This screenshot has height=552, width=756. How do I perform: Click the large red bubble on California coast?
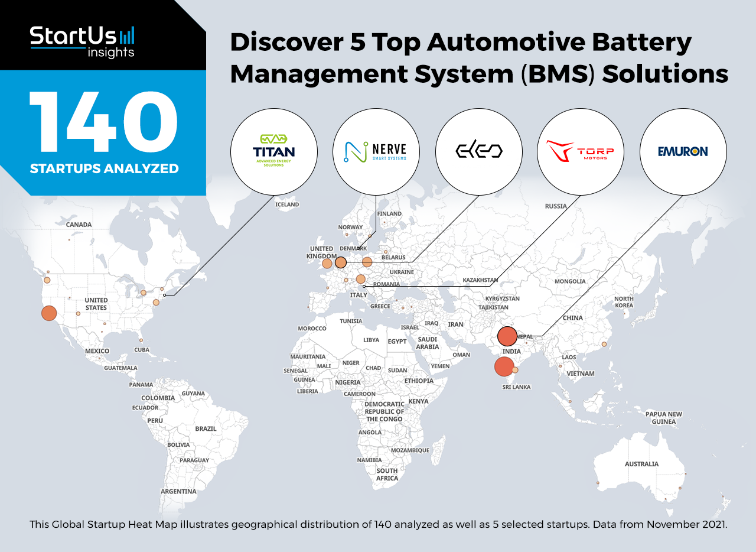click(x=49, y=313)
